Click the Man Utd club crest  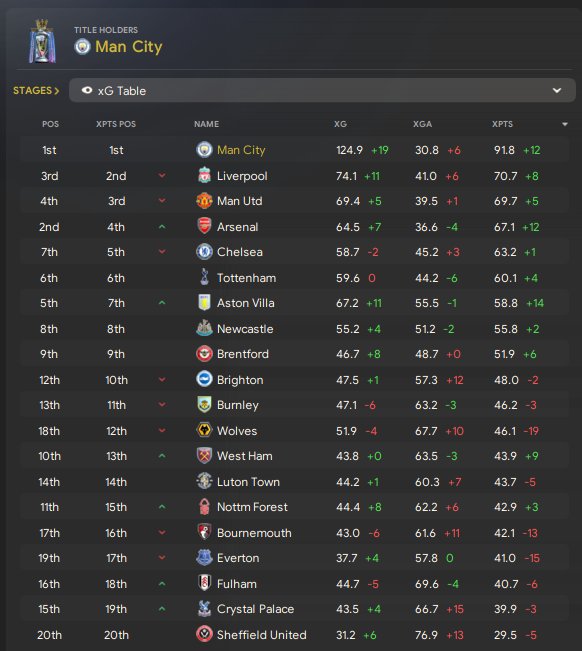(x=204, y=201)
